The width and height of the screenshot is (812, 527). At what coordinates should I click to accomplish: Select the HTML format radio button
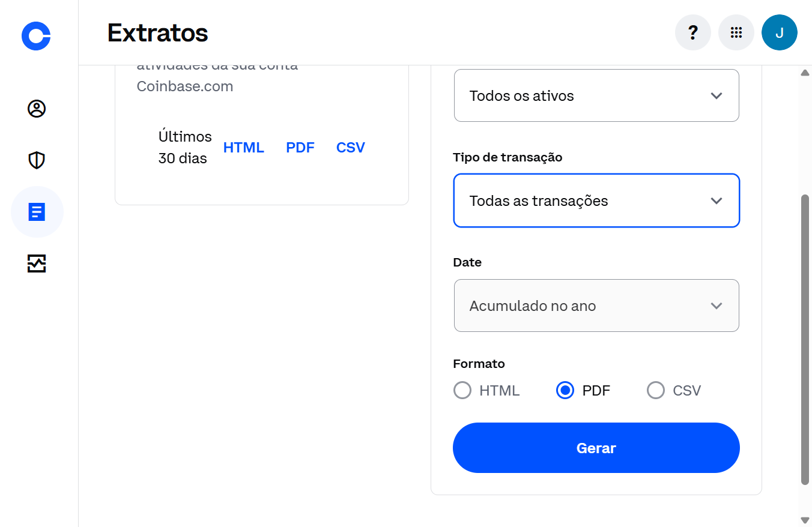462,390
